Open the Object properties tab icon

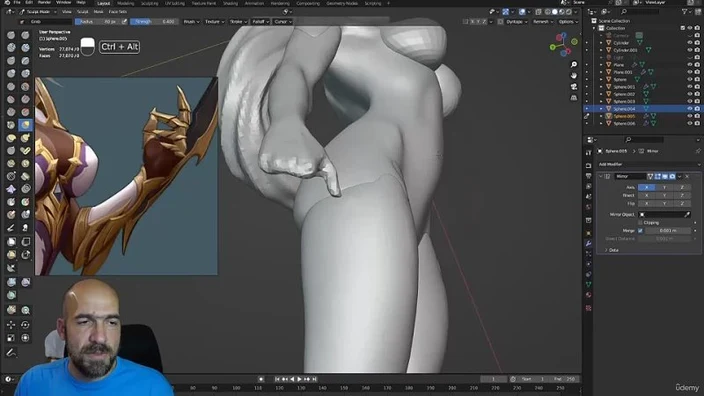click(588, 233)
